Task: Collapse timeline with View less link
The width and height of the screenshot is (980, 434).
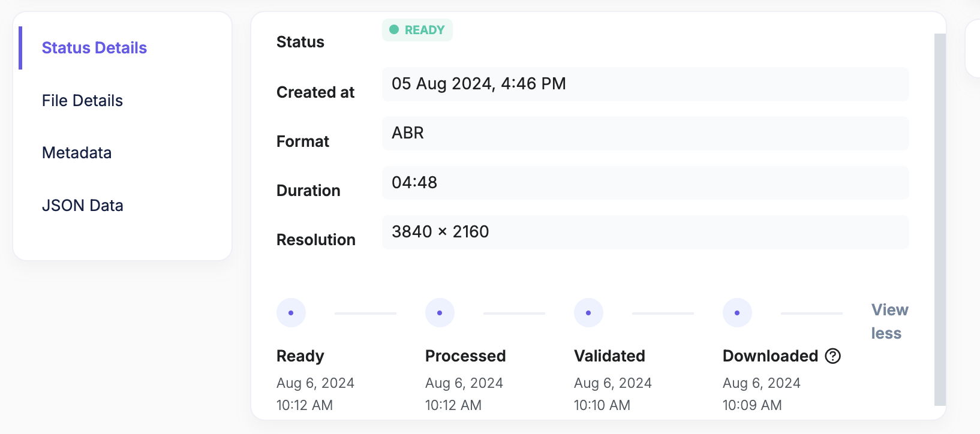Action: pos(889,321)
